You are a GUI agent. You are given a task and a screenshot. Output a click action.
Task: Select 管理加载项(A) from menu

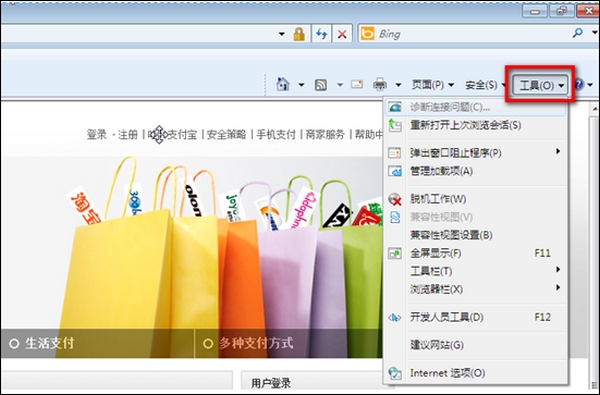pyautogui.click(x=476, y=171)
